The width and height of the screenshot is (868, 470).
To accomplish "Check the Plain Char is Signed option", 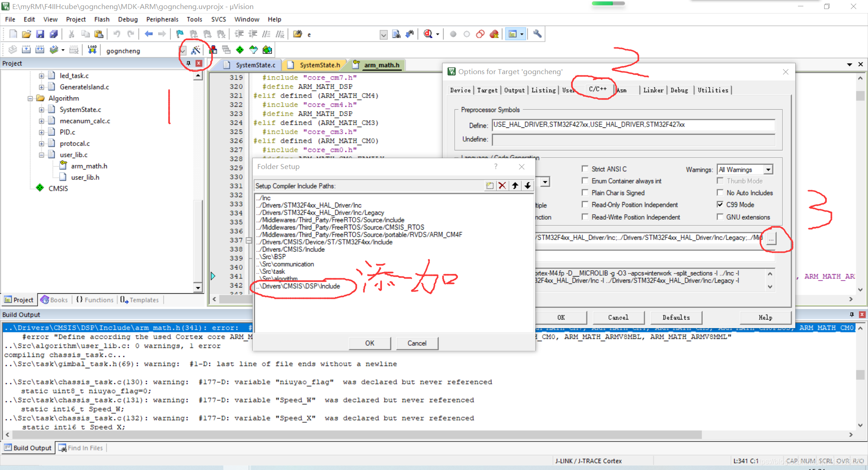I will point(585,193).
